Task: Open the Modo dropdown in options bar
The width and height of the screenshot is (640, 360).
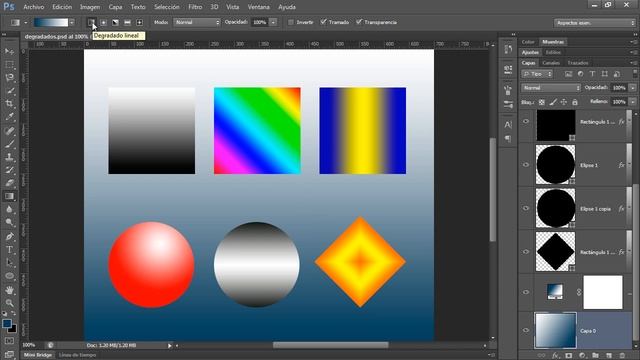Action: coord(197,22)
